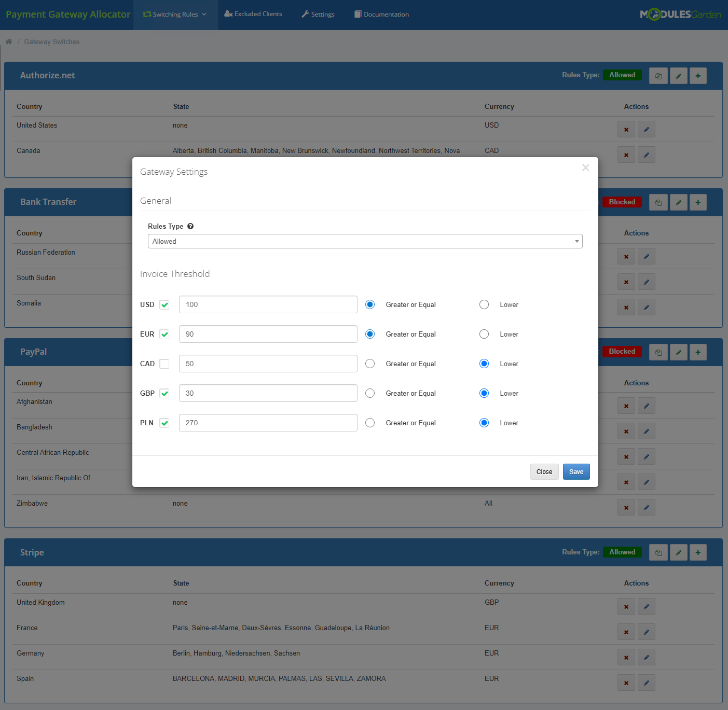Viewport: 728px width, 710px height.
Task: Open Excluded Clients page
Action: point(253,14)
